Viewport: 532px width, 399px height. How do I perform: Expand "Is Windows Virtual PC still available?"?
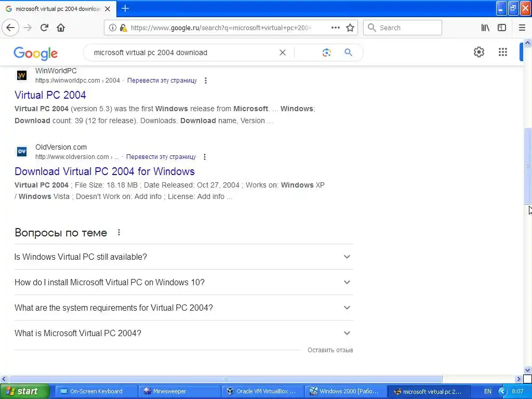pyautogui.click(x=183, y=257)
